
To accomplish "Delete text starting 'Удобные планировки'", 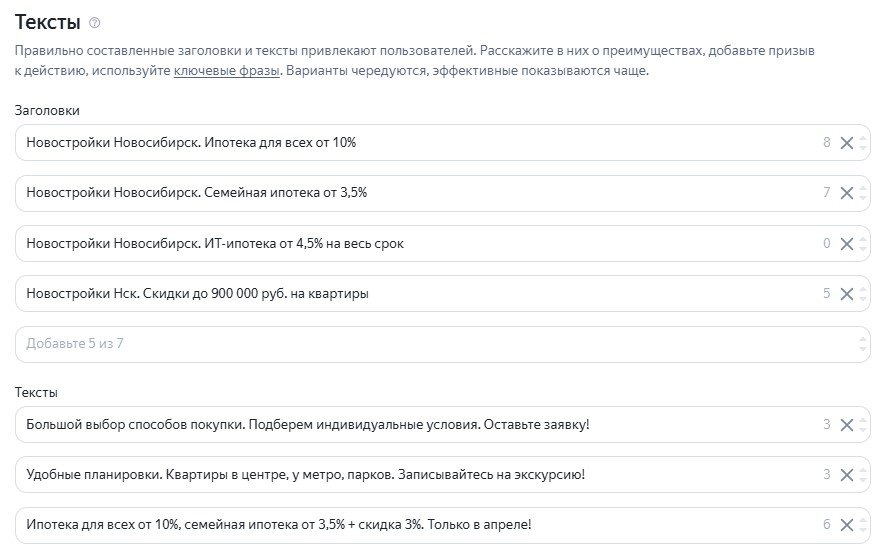I will 847,475.
